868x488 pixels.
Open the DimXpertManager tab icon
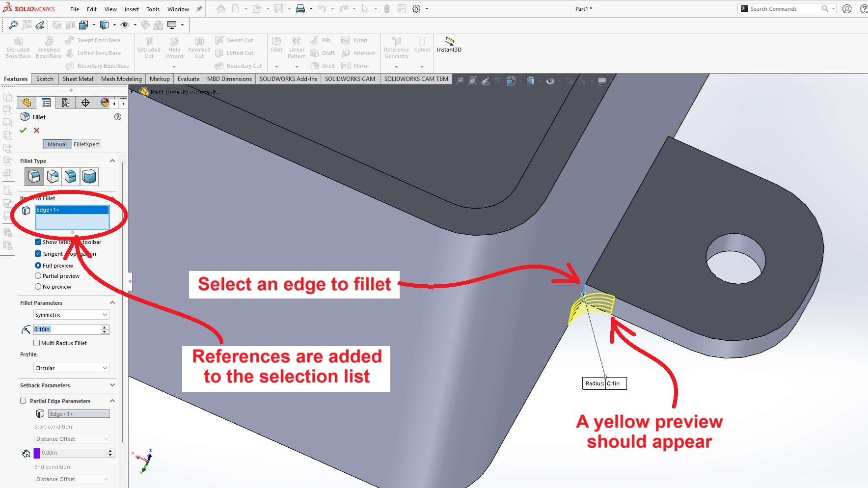pos(85,103)
